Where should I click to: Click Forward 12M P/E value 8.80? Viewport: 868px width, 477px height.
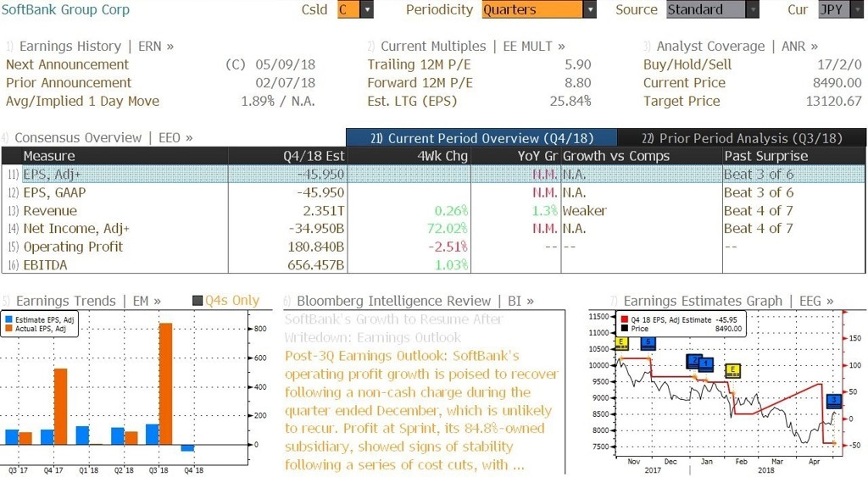click(x=578, y=82)
